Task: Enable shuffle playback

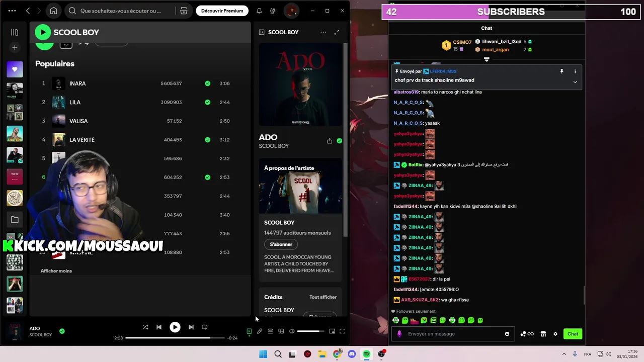Action: 145,327
